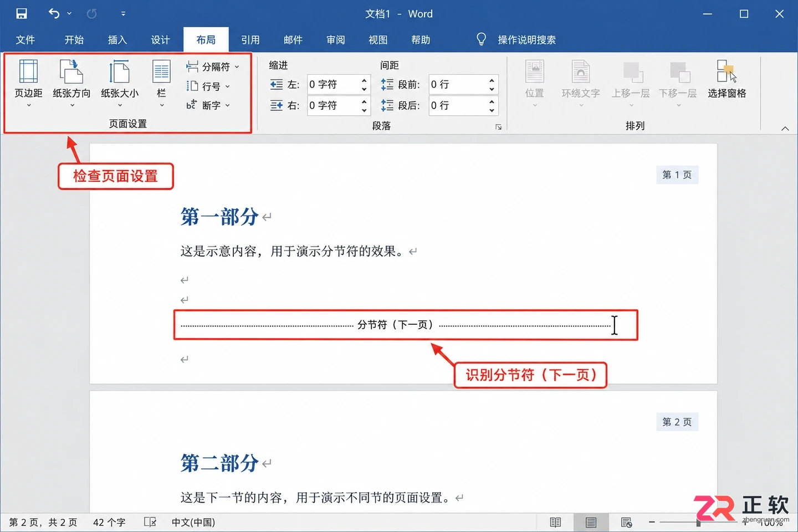Save the document with the floppy icon
This screenshot has height=532, width=798.
[22, 14]
